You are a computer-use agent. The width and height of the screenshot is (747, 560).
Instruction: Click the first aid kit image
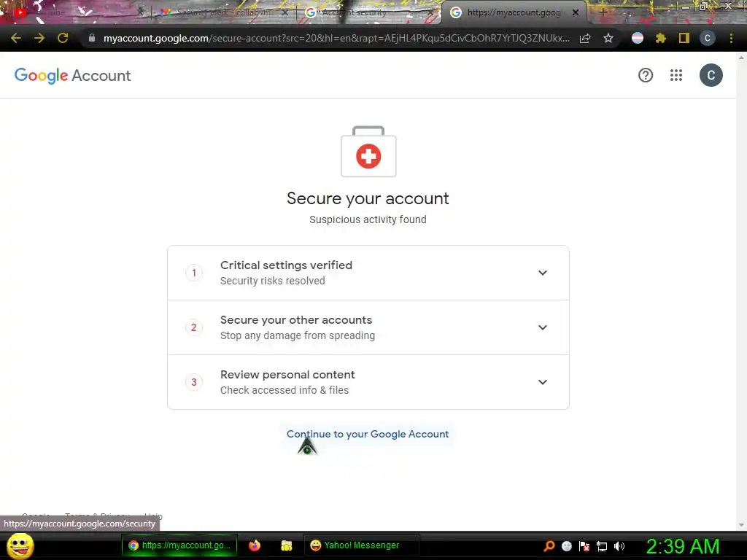[x=368, y=152]
